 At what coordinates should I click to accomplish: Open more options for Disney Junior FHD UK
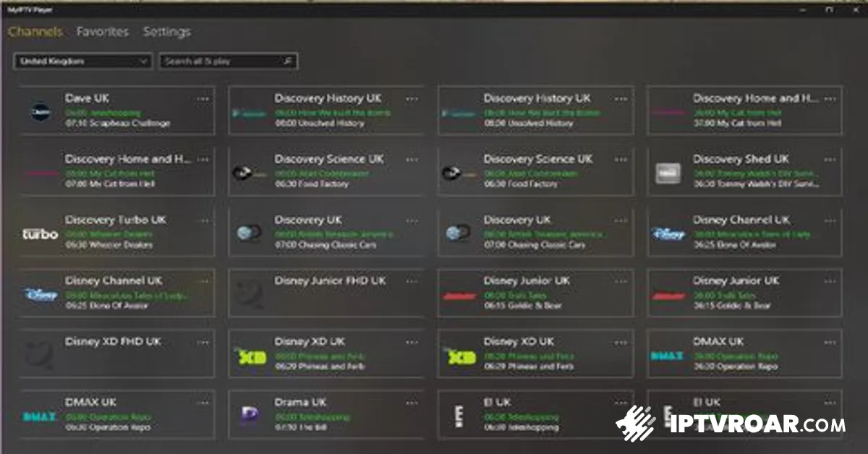click(x=412, y=281)
